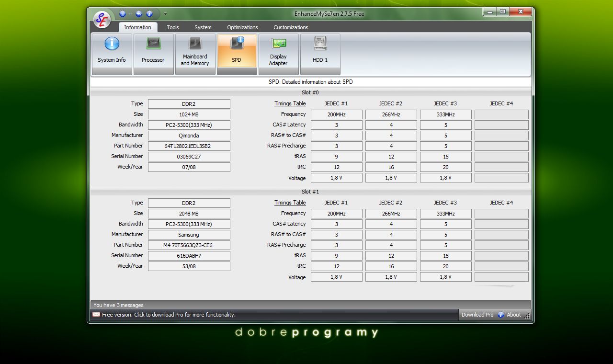This screenshot has height=364, width=613.
Task: Click Slot #1 JEDEC #1 tRC value 12
Action: point(336,266)
